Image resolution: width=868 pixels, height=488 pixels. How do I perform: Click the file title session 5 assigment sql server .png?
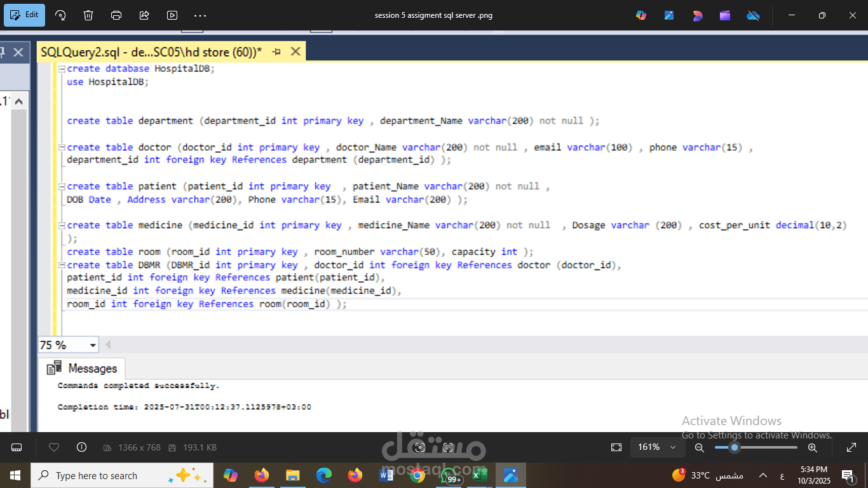433,15
